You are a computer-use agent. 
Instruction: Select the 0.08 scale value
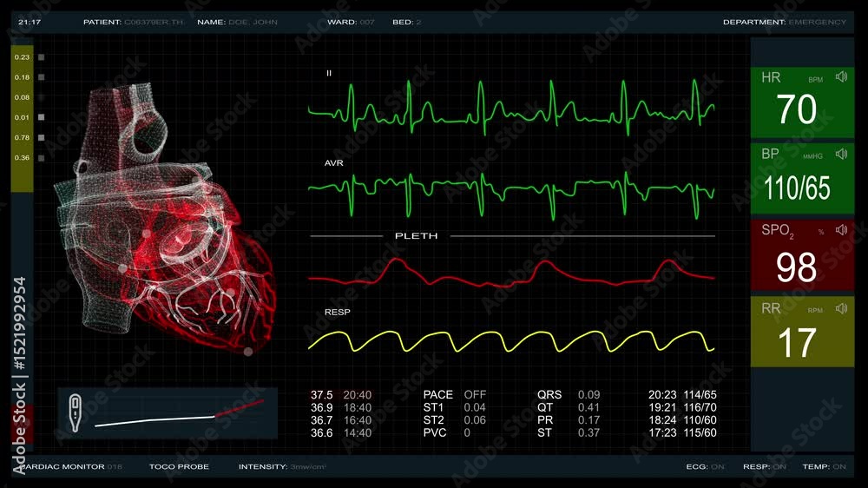[23, 97]
